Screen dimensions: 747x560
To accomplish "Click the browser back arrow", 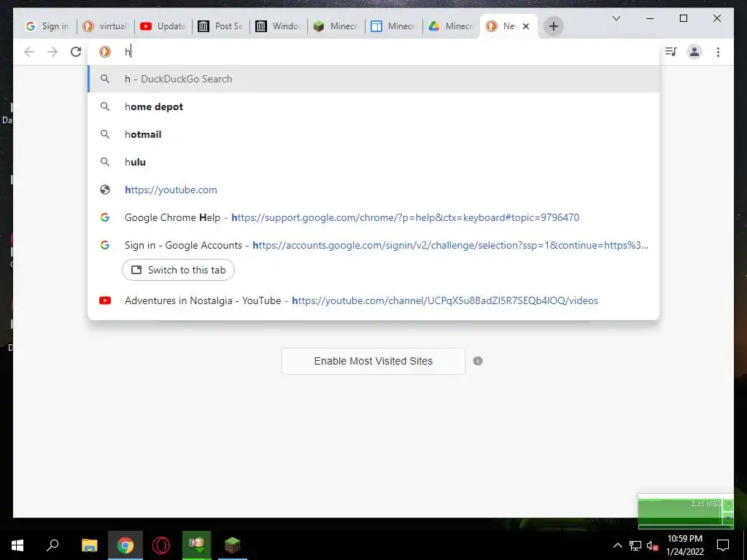I will pyautogui.click(x=29, y=52).
